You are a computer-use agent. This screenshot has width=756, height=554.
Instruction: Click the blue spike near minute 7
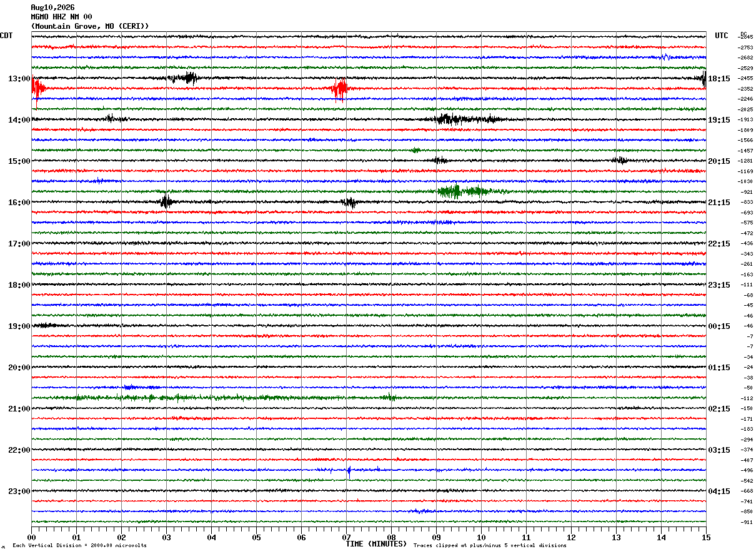[349, 470]
